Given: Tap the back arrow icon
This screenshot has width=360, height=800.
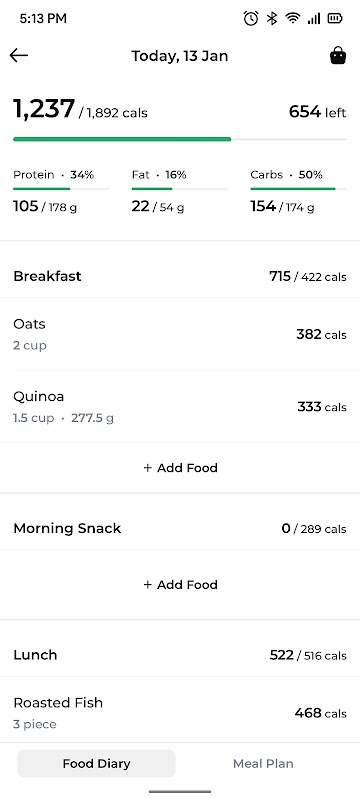Looking at the screenshot, I should 18,56.
